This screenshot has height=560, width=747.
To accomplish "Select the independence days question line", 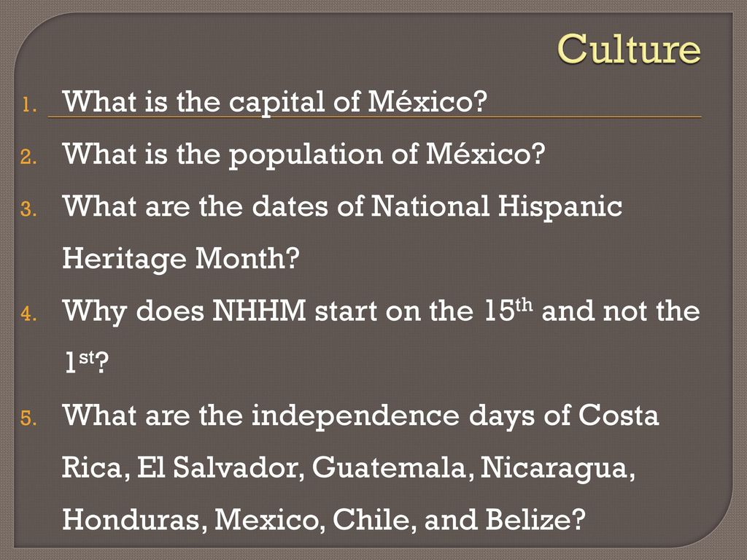I will pyautogui.click(x=360, y=415).
